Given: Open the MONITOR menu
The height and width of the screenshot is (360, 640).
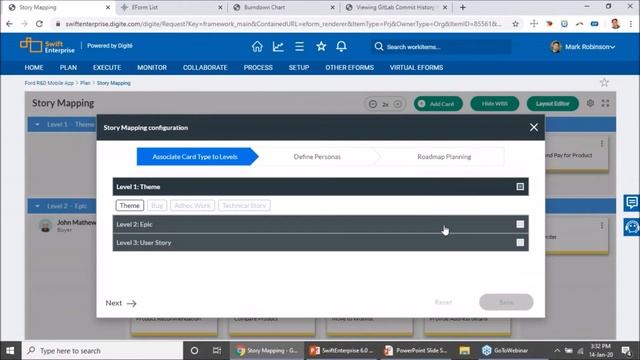Looking at the screenshot, I should 152,67.
